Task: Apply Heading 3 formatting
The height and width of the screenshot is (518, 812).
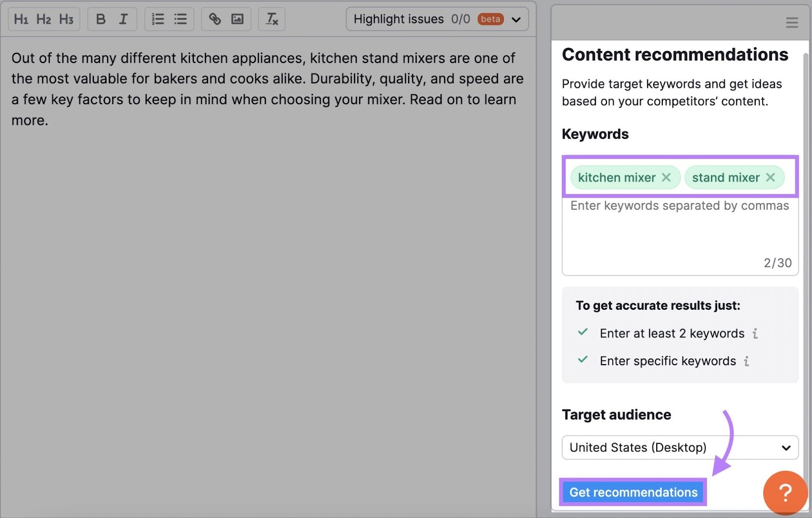Action: pyautogui.click(x=66, y=19)
